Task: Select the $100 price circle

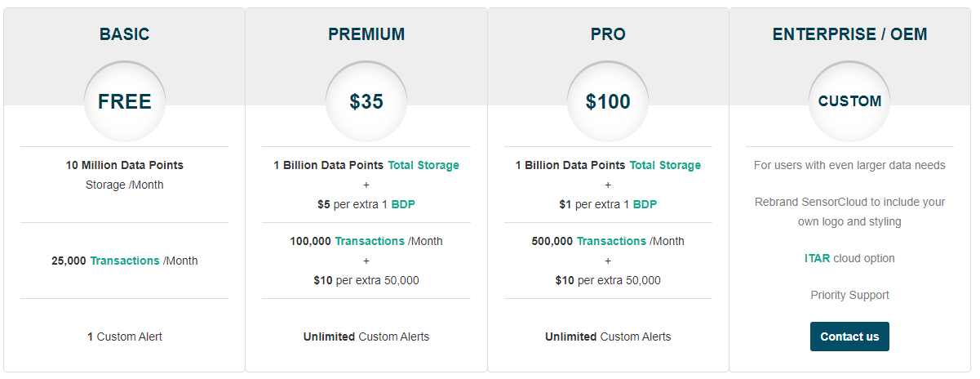Action: click(x=608, y=101)
